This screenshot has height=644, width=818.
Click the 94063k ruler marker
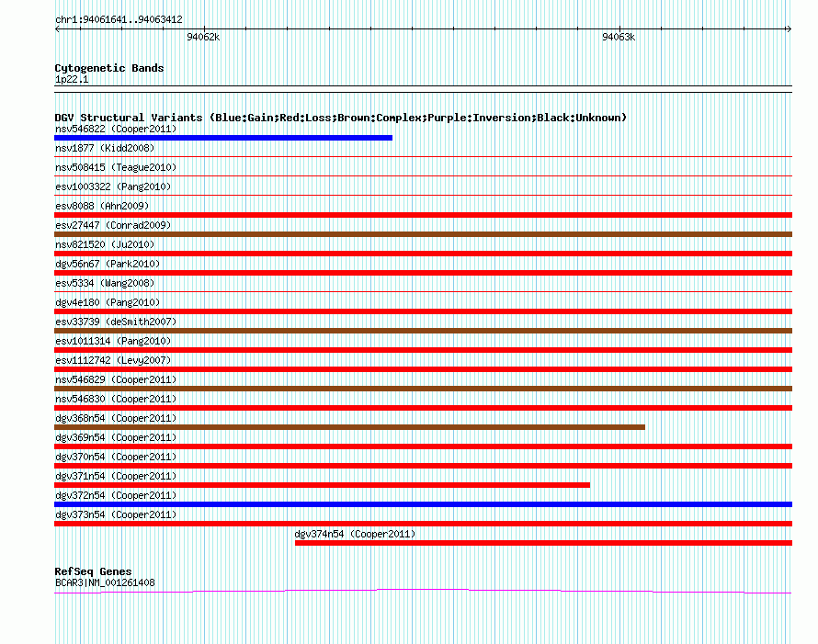tap(619, 37)
